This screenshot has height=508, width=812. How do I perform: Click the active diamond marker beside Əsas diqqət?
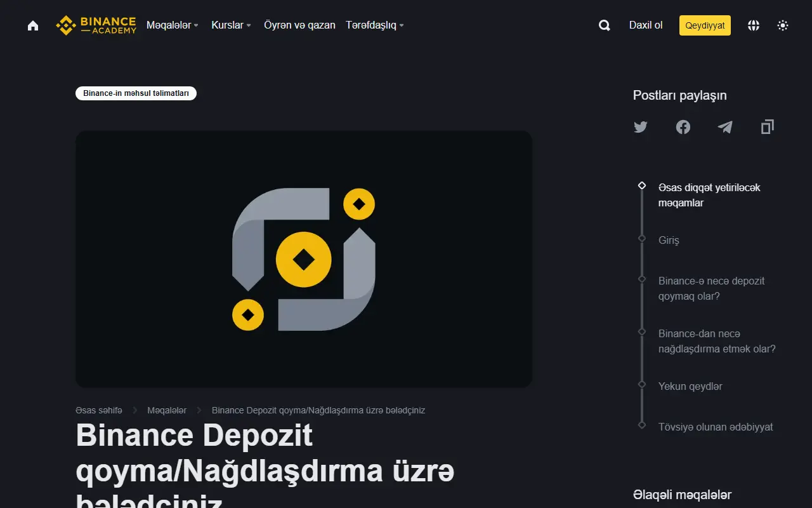[642, 185]
